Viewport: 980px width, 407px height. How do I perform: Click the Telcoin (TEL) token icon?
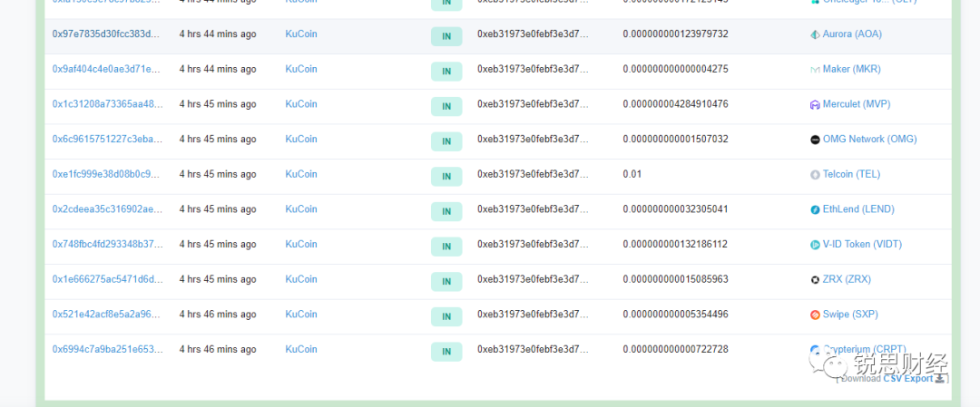point(815,174)
